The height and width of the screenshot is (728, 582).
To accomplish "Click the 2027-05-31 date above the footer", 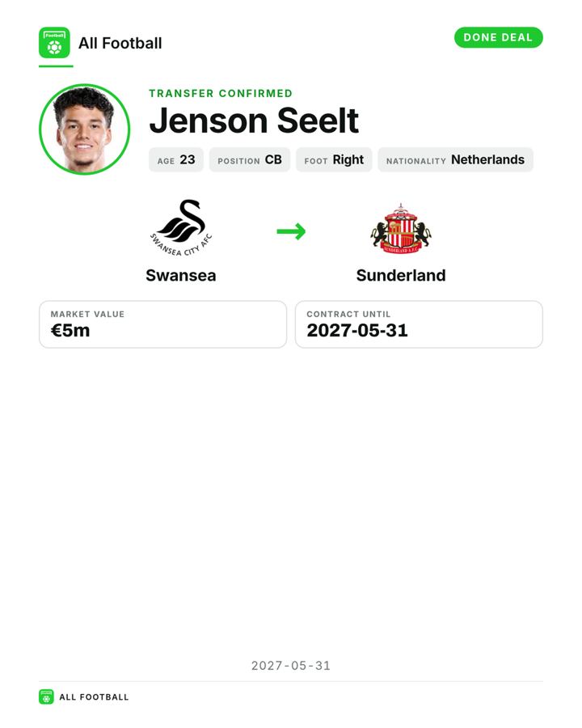I will [x=291, y=666].
